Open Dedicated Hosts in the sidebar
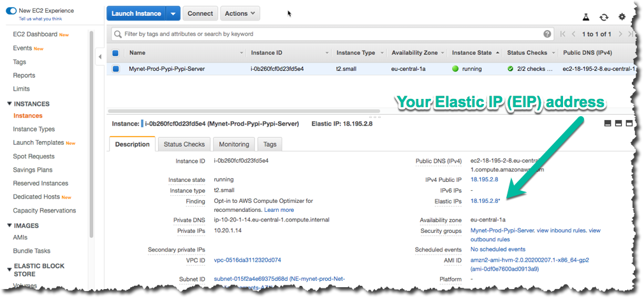Screen dimensions: 644x298 coord(36,197)
